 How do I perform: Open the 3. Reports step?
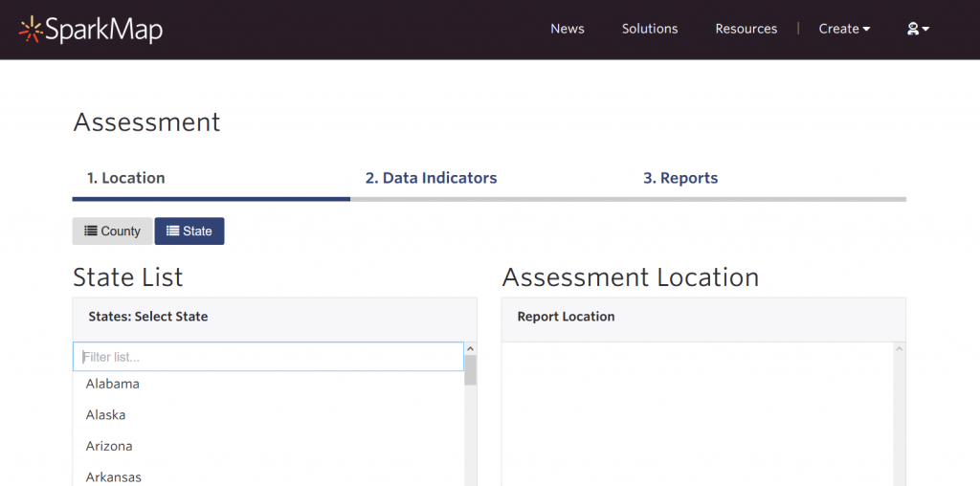(680, 178)
